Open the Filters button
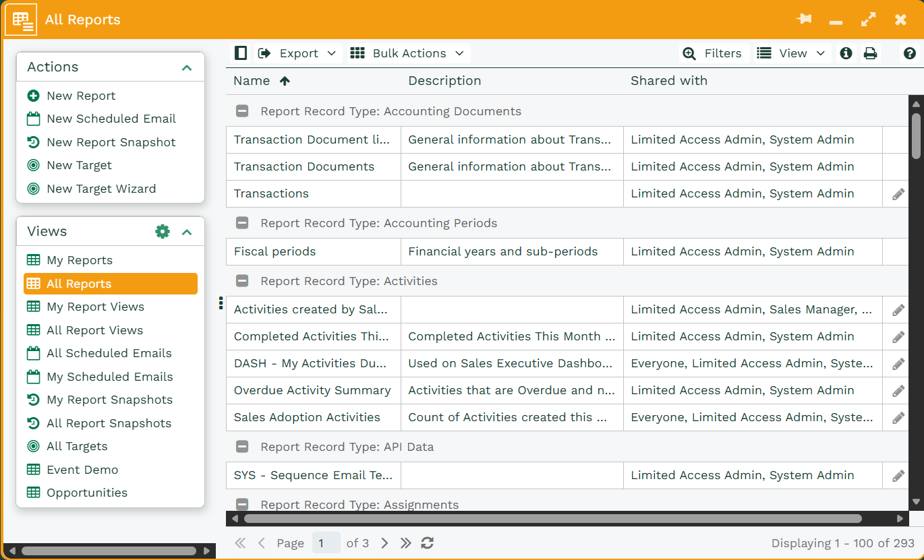The width and height of the screenshot is (924, 560). (713, 53)
